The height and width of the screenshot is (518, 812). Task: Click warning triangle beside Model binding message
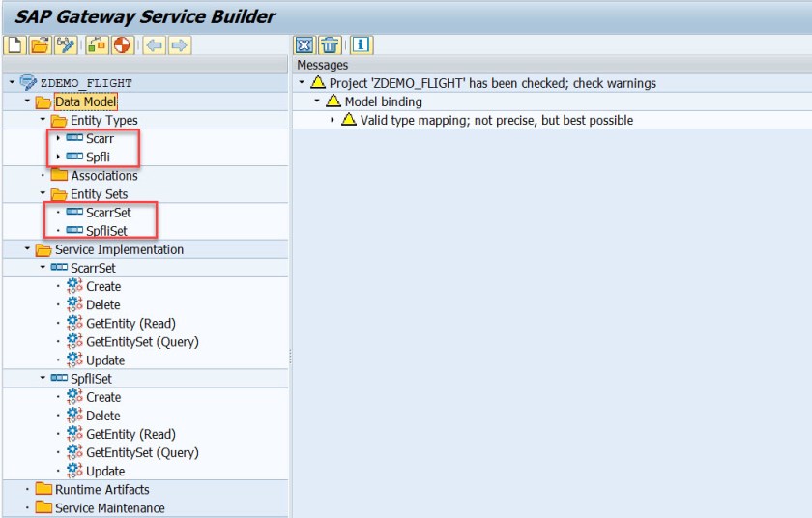pos(333,101)
